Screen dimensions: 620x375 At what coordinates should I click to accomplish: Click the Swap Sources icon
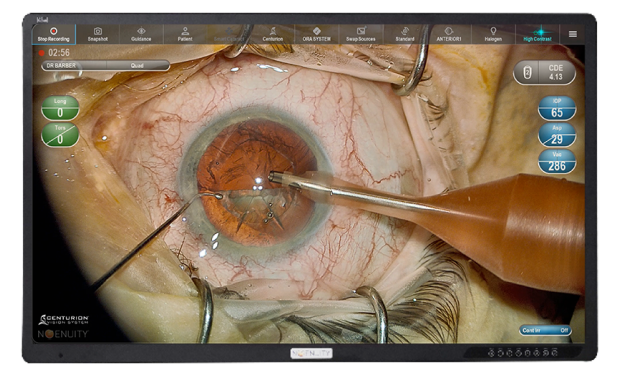[361, 34]
